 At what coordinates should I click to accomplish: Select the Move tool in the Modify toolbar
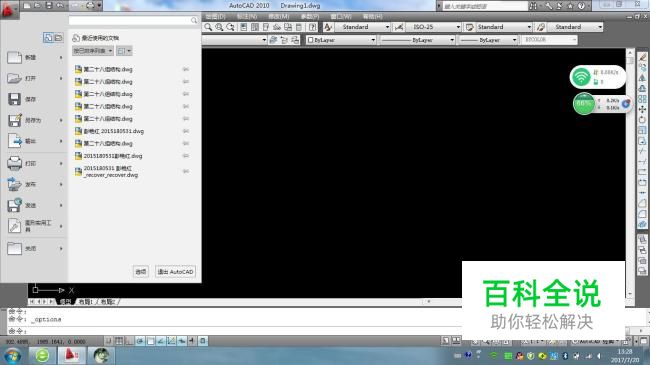point(642,109)
